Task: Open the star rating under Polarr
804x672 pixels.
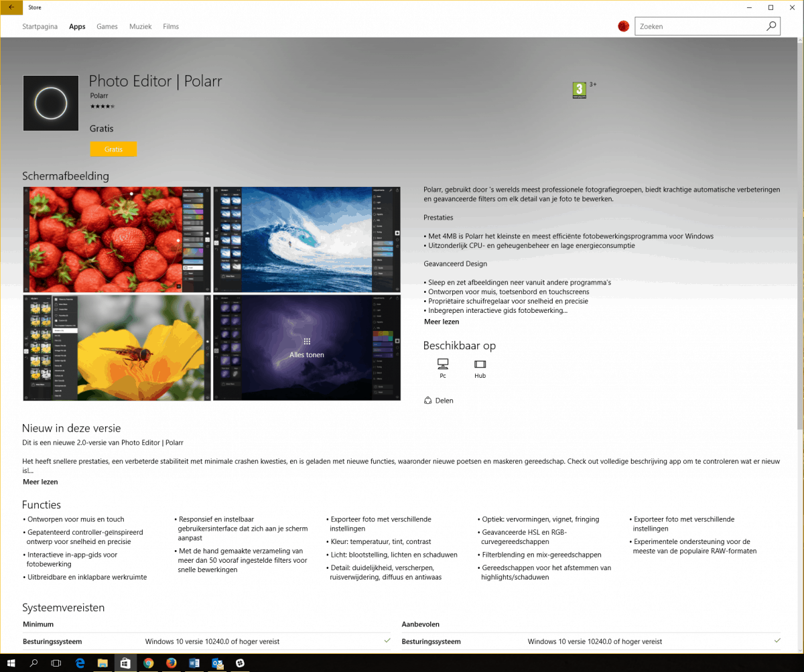Action: point(103,106)
